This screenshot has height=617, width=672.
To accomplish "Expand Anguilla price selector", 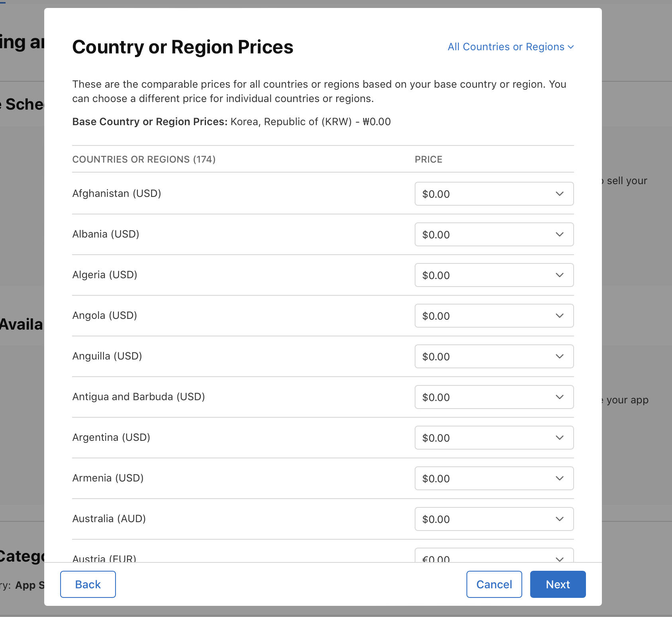I will [x=494, y=357].
